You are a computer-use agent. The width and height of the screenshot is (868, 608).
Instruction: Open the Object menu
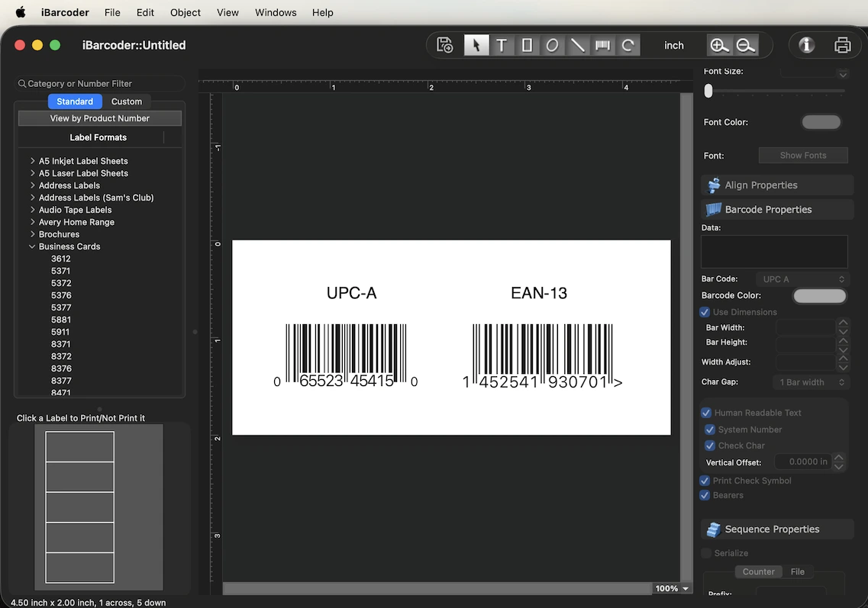tap(186, 12)
